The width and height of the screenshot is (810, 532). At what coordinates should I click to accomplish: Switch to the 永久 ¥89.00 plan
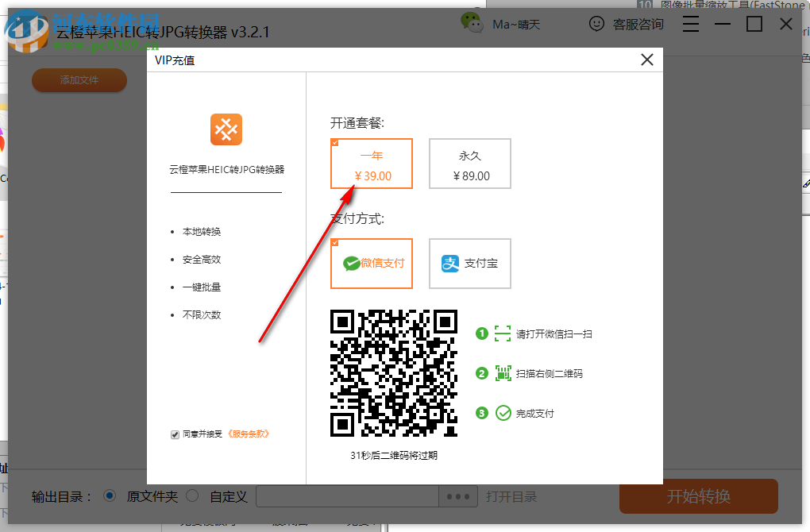(469, 164)
